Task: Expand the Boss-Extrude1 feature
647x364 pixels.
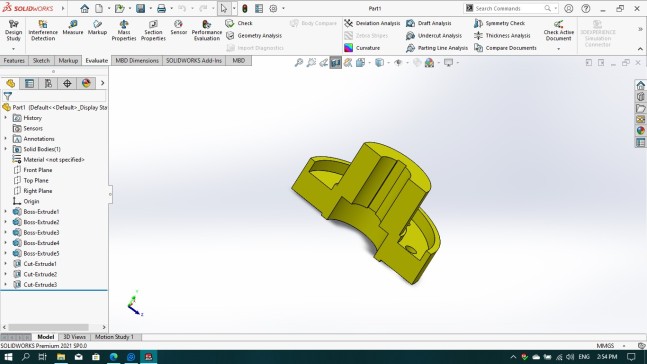Action: point(5,212)
